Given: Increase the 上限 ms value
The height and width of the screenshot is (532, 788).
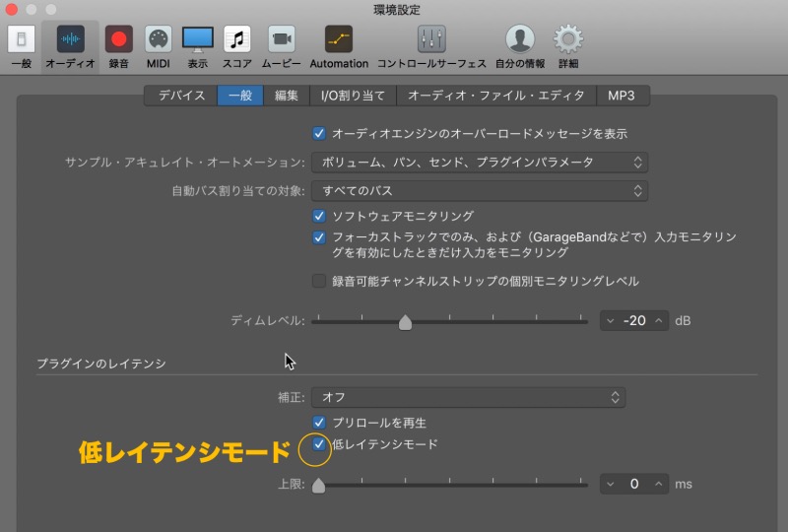Looking at the screenshot, I should pyautogui.click(x=658, y=485).
